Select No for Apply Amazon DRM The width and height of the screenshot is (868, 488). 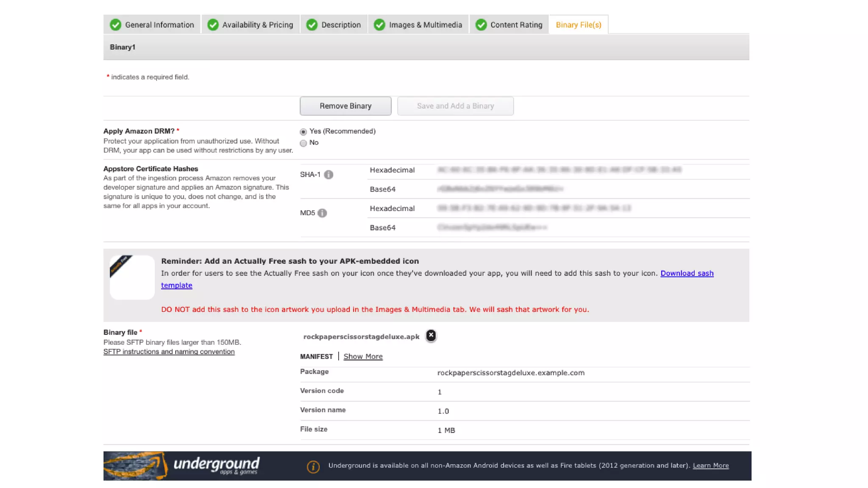(x=303, y=143)
